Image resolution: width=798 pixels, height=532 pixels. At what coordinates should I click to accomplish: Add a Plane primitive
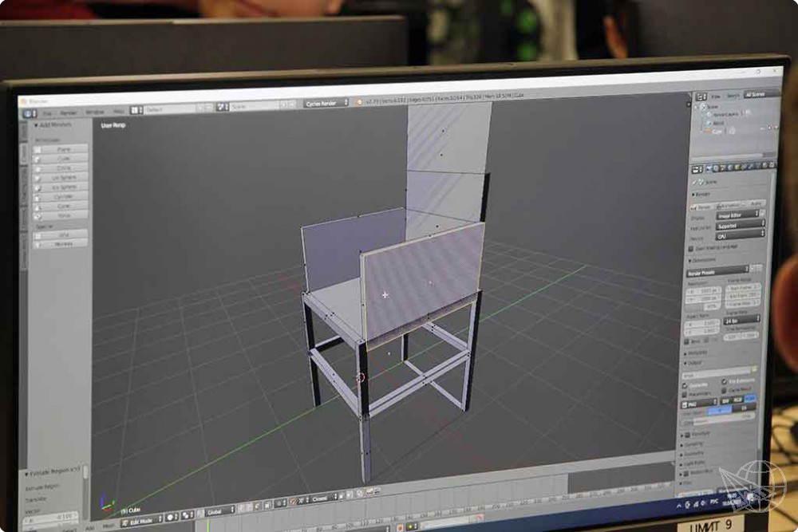(x=61, y=149)
